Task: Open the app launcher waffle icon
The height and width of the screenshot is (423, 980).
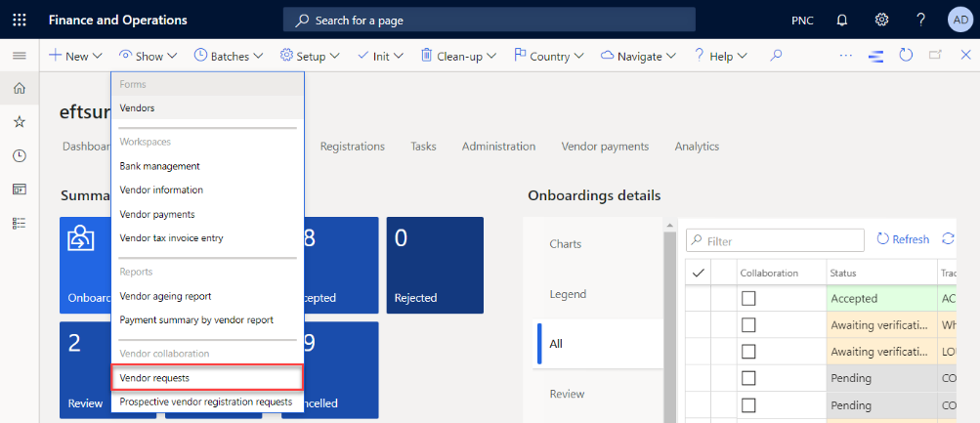Action: [20, 20]
